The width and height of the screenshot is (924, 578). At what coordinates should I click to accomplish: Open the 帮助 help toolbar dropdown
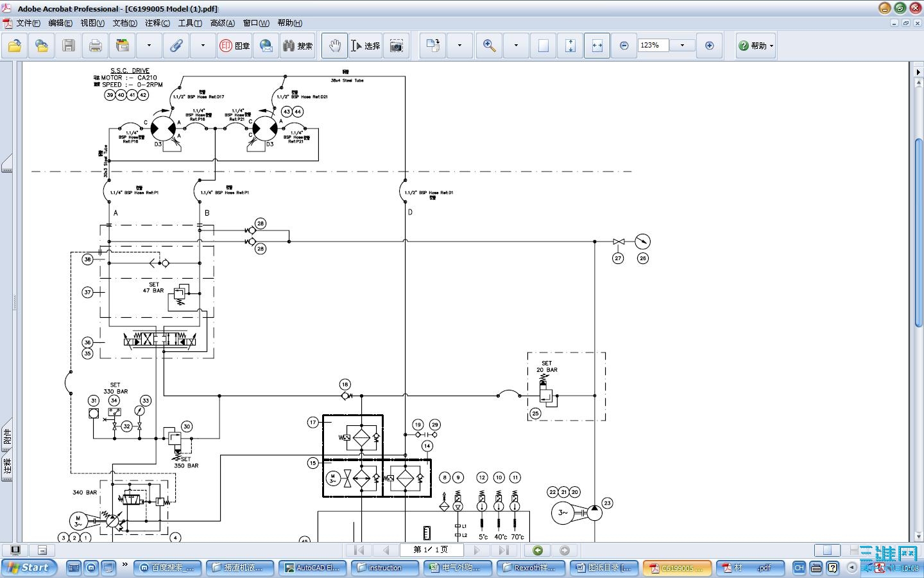(755, 46)
